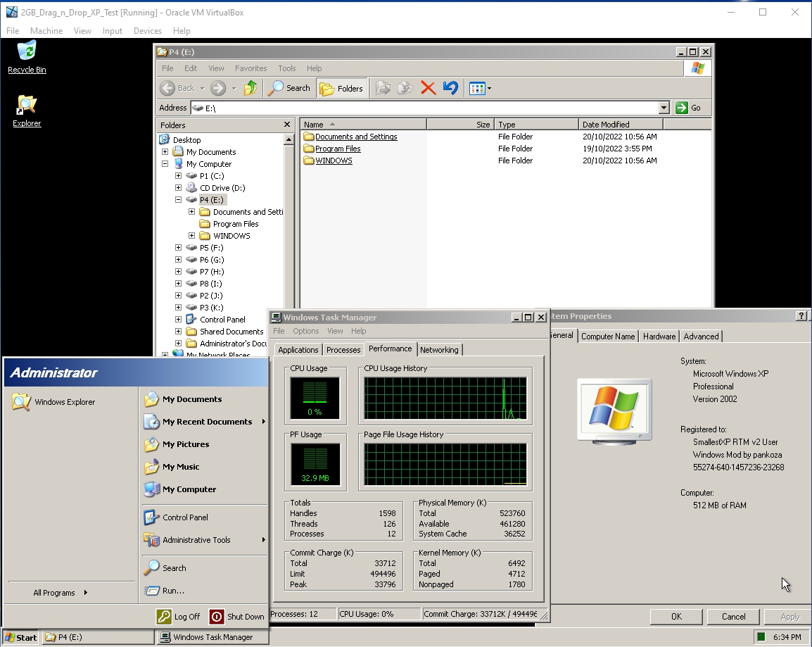
Task: Open the address bar dropdown arrow
Action: [x=664, y=108]
